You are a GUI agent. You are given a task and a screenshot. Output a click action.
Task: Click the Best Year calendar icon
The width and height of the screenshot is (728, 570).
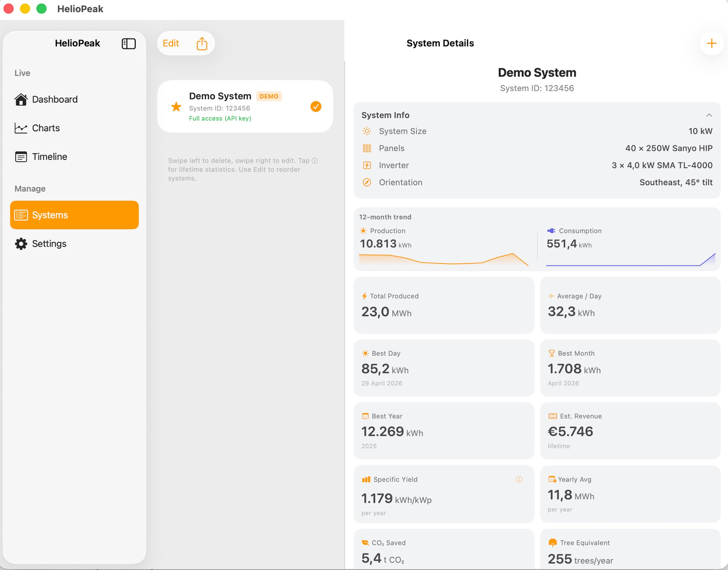366,416
